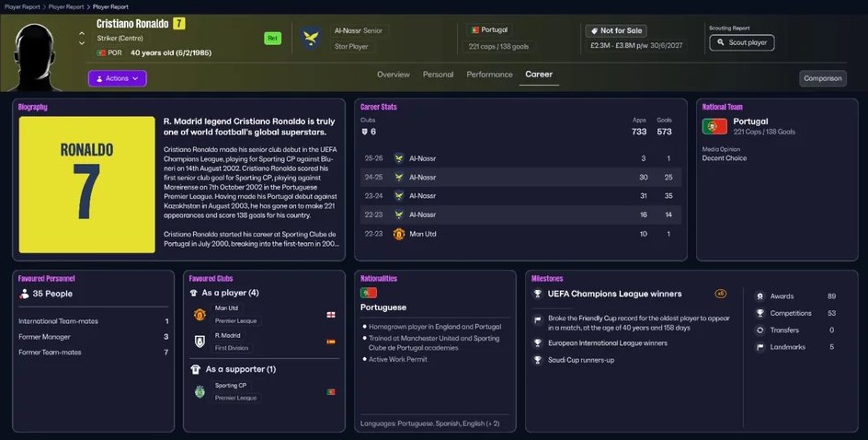Image resolution: width=868 pixels, height=440 pixels.
Task: Click the Portugal flag in header nationality
Action: click(x=474, y=30)
